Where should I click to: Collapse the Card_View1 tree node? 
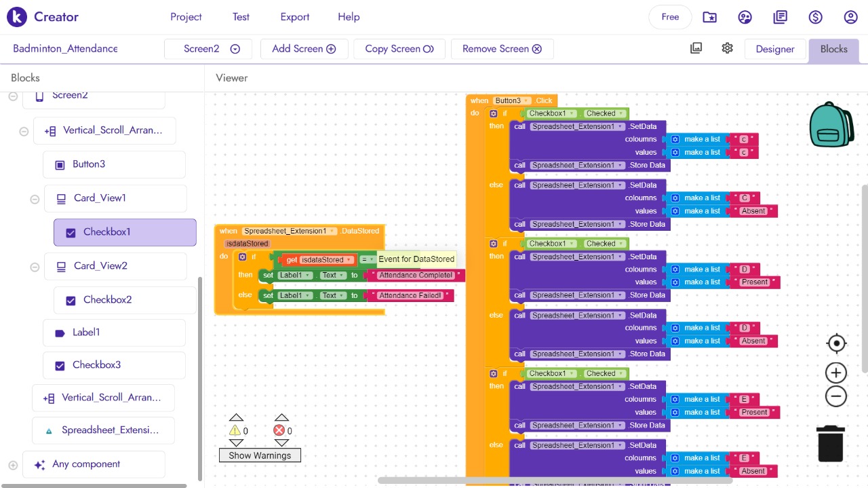pos(35,199)
